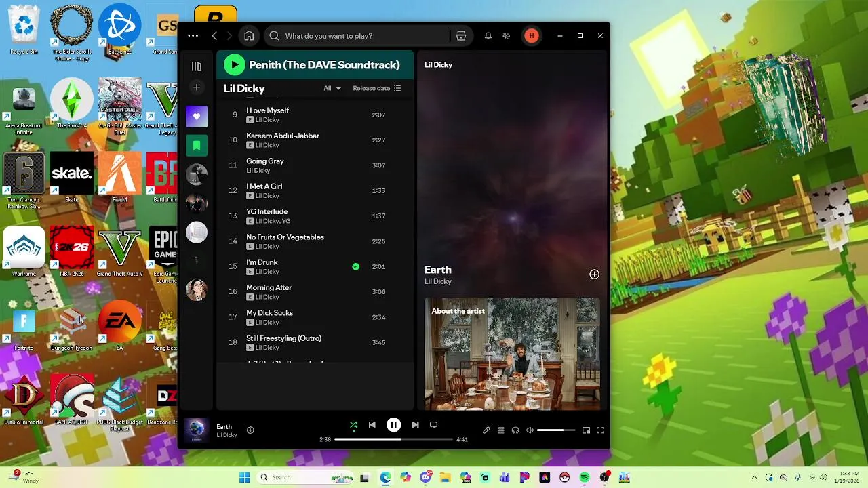Open Spotify Home
Screen dimensions: 868x488
249,36
